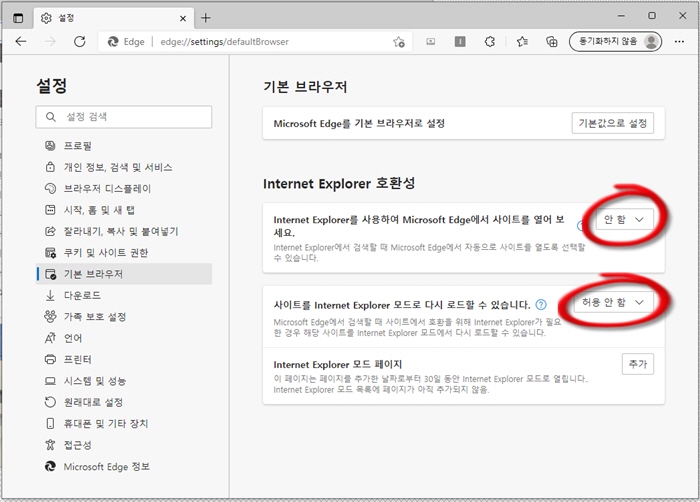Open 프로필 settings section
The image size is (700, 502).
[124, 146]
